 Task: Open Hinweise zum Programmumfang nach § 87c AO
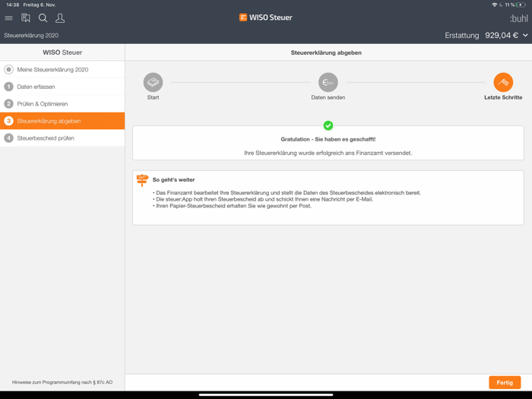pos(62,382)
